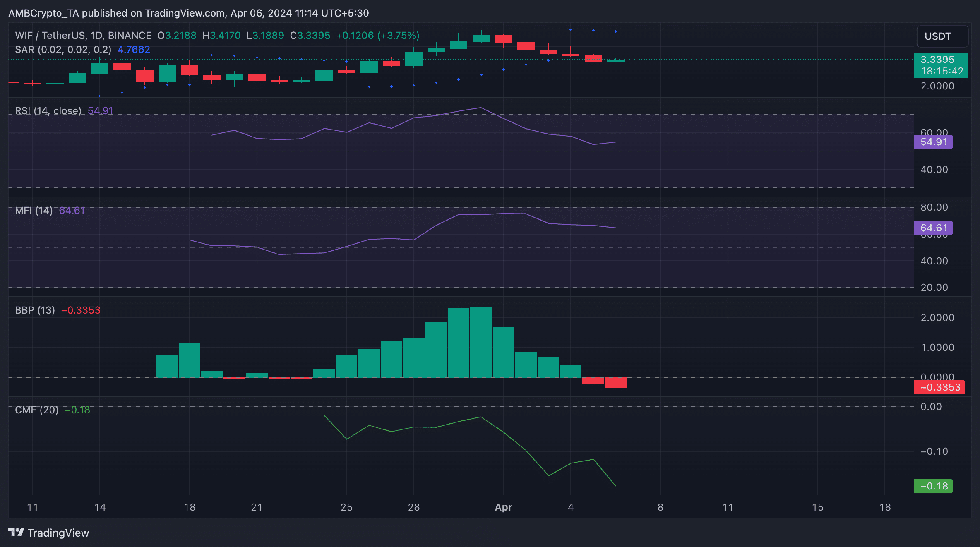Click the MFI legend value 64.61

[72, 211]
